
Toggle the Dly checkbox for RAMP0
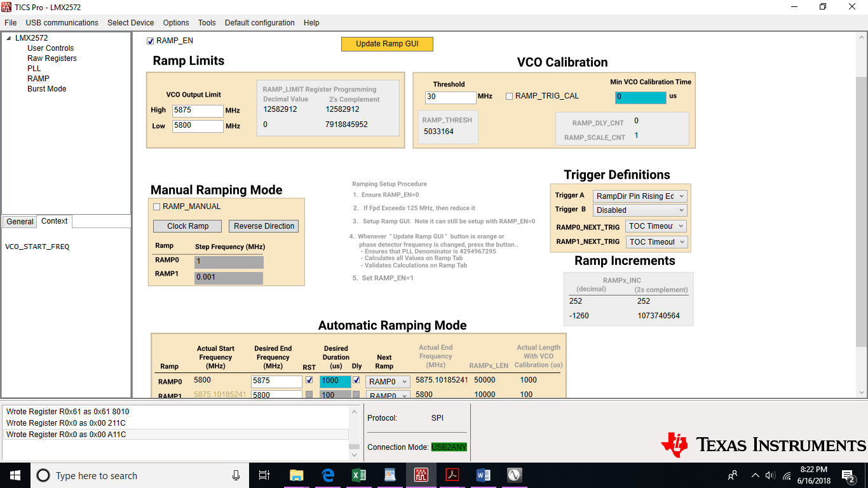tap(356, 380)
